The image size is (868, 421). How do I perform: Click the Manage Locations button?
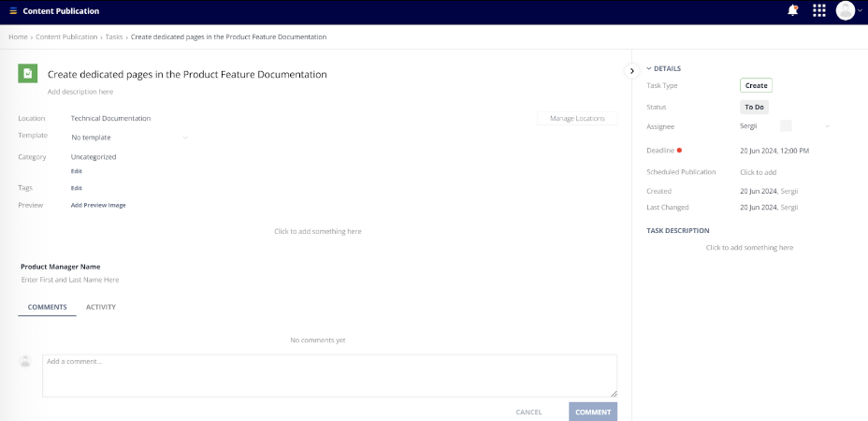[x=577, y=119]
